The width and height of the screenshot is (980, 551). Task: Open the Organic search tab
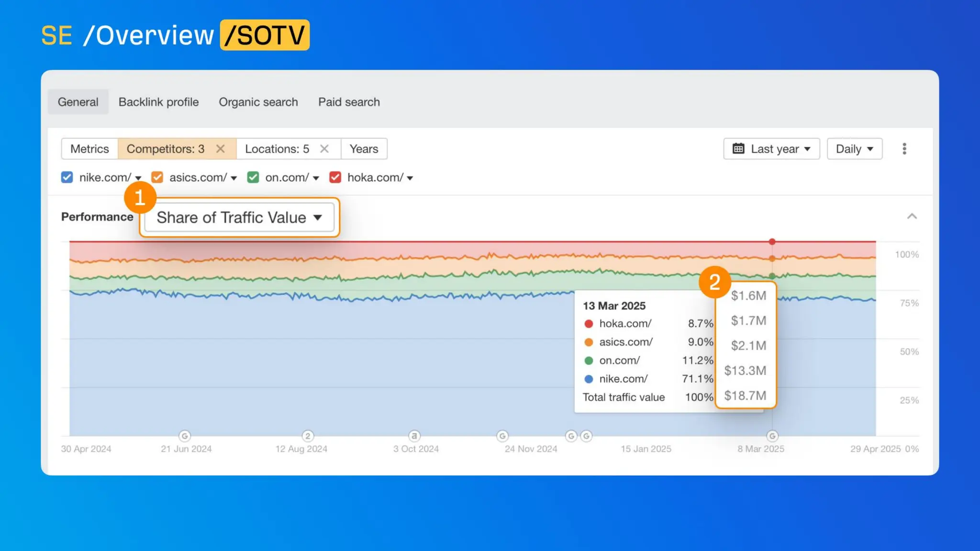[x=258, y=102]
